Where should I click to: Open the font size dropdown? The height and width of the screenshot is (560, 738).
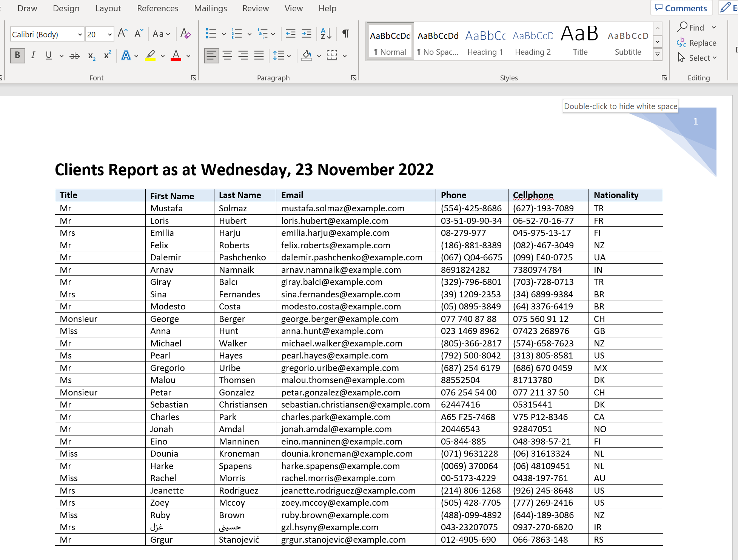point(109,35)
